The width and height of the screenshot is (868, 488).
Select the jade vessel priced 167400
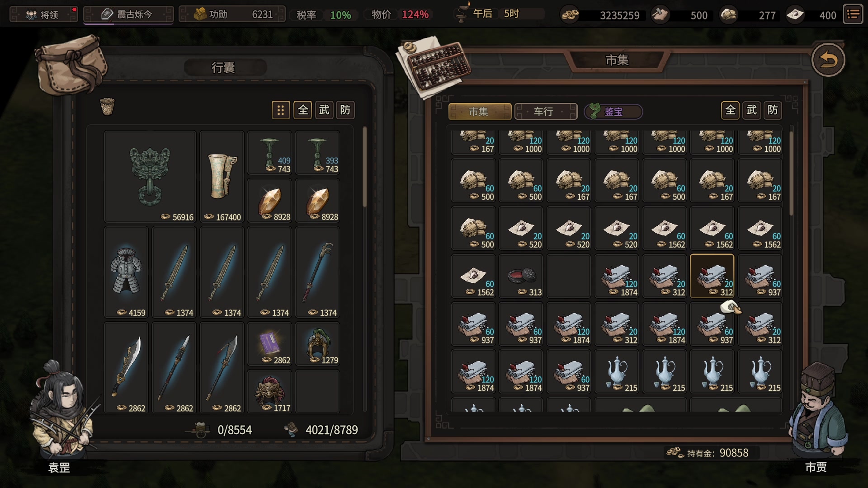[222, 177]
